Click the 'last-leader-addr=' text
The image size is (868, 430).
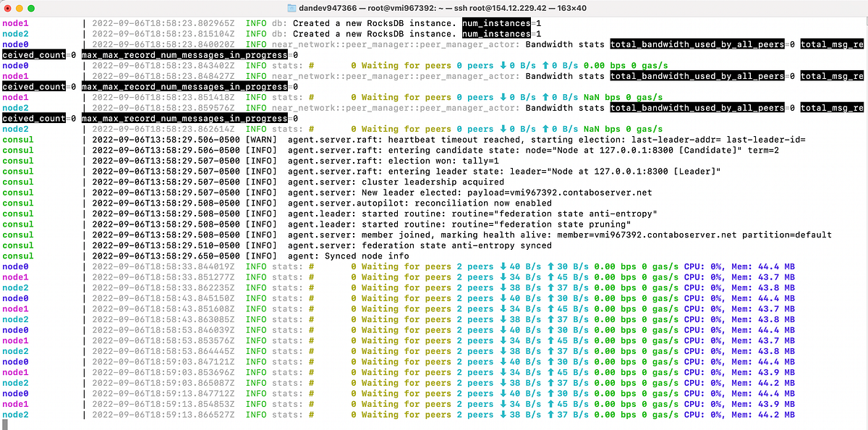point(676,140)
